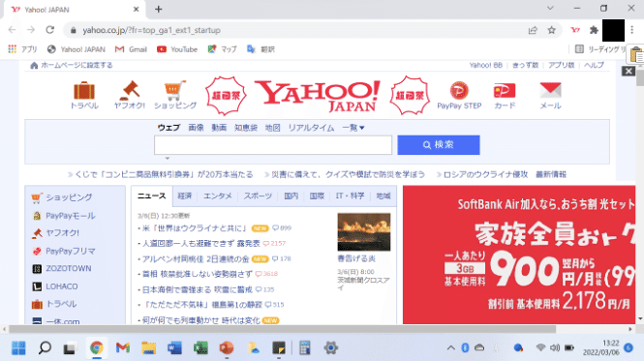644x361 pixels.
Task: Select the 知恵袋 search tab
Action: (246, 128)
